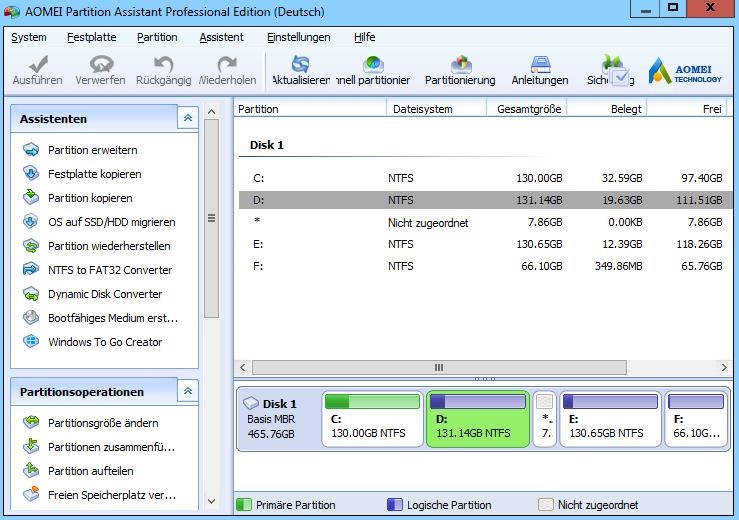
Task: Select the E: row in partition list
Action: [x=485, y=244]
